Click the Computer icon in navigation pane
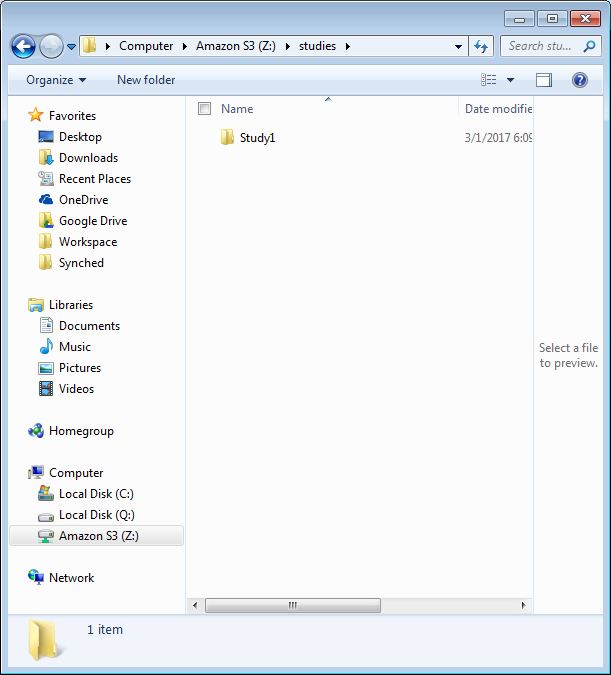611x675 pixels. click(x=36, y=472)
